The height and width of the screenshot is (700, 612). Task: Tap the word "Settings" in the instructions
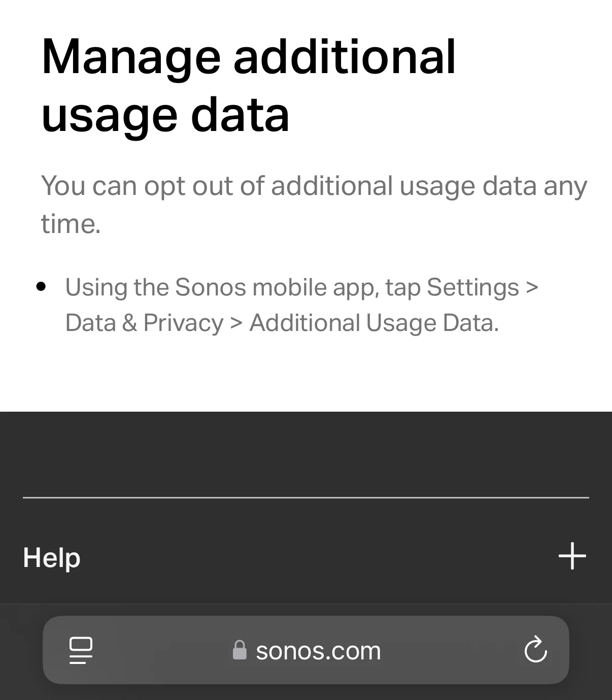pyautogui.click(x=473, y=287)
